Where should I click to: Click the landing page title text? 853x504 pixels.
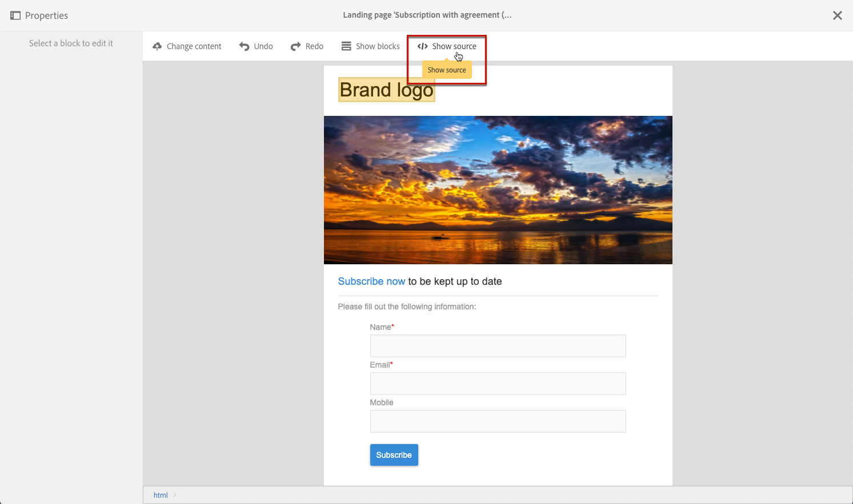(427, 15)
